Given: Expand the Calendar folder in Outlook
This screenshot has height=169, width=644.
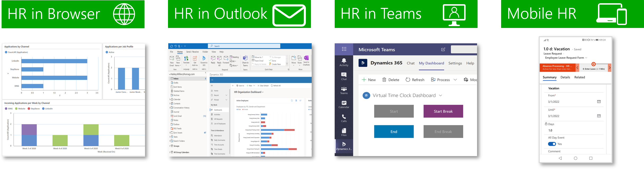Looking at the screenshot, I should [x=170, y=99].
